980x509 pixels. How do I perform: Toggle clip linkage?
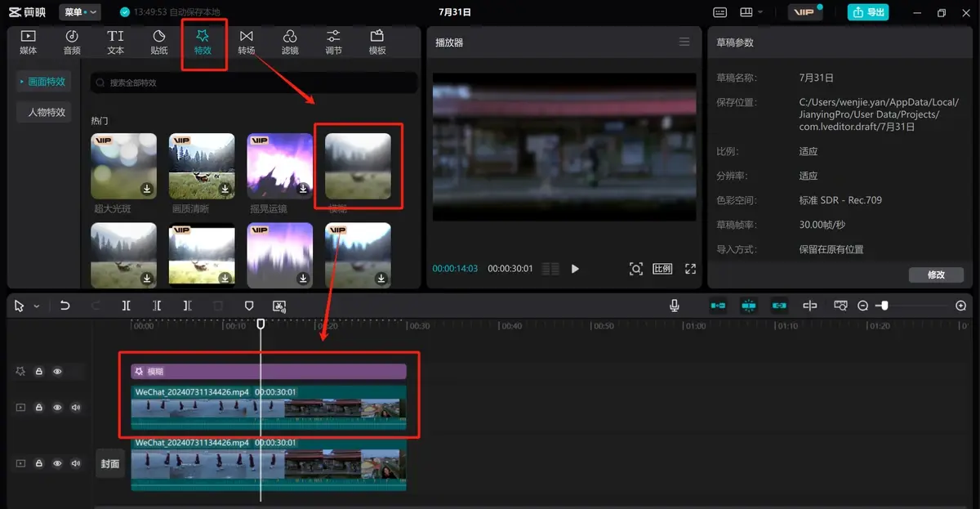pyautogui.click(x=779, y=305)
